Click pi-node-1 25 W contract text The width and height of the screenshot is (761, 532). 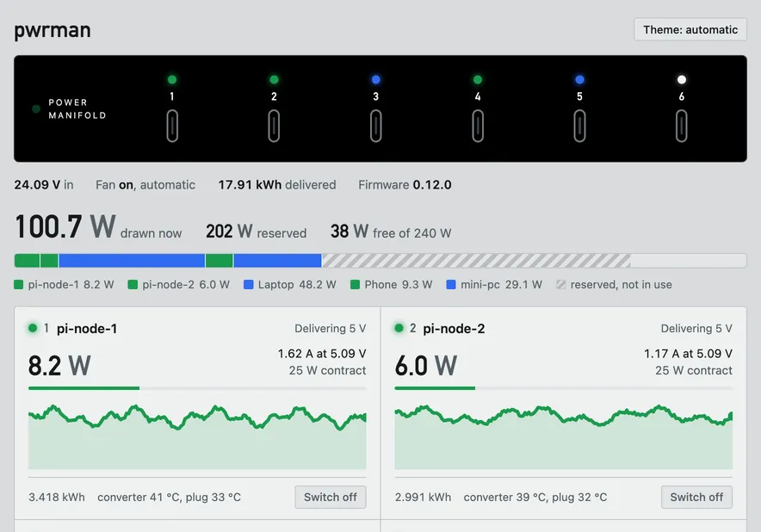click(328, 370)
